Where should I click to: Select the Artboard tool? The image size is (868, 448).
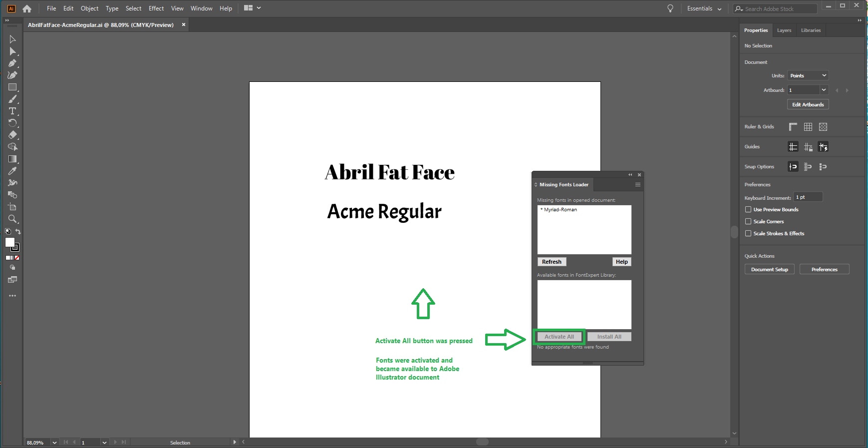coord(12,207)
